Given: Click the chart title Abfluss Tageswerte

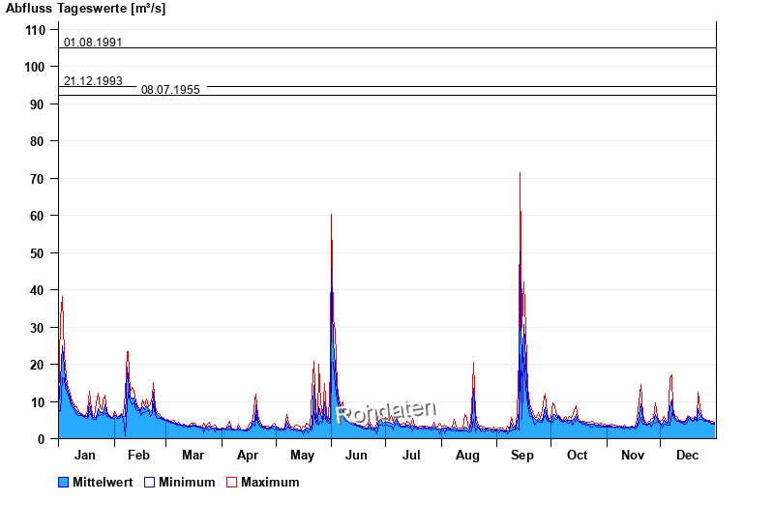Looking at the screenshot, I should tap(85, 9).
